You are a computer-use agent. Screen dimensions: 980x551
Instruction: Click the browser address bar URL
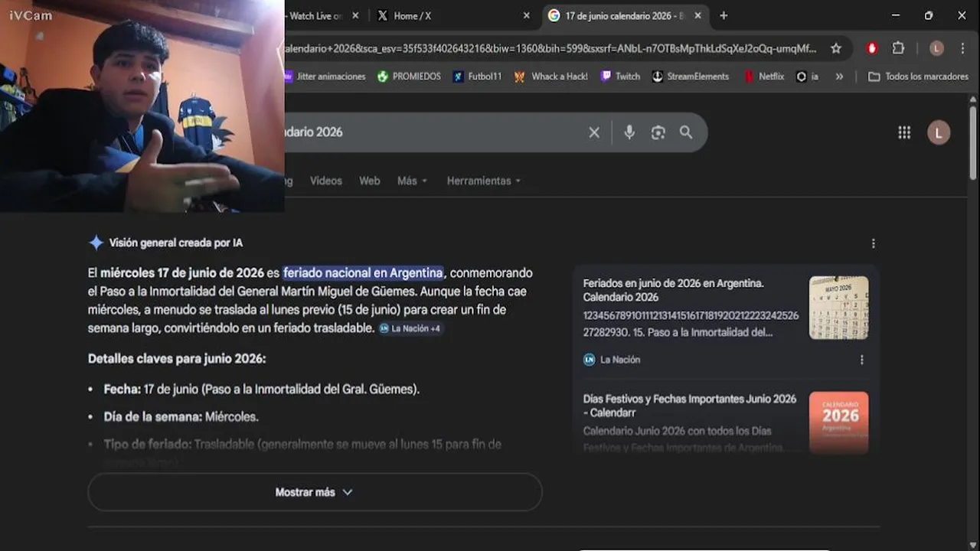pyautogui.click(x=550, y=48)
